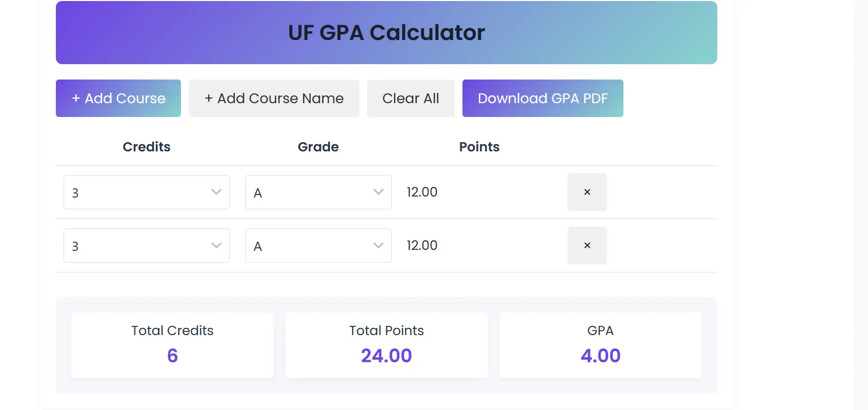Open the first row Credits dropdown

(146, 192)
